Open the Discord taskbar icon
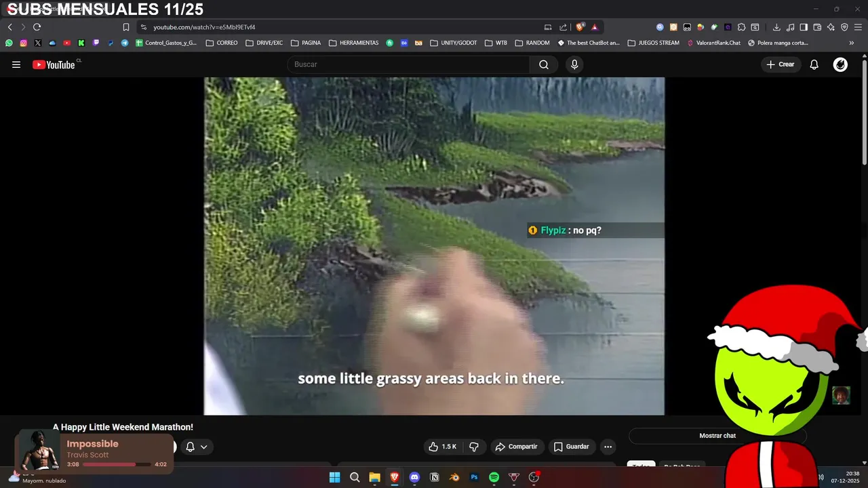 (414, 477)
